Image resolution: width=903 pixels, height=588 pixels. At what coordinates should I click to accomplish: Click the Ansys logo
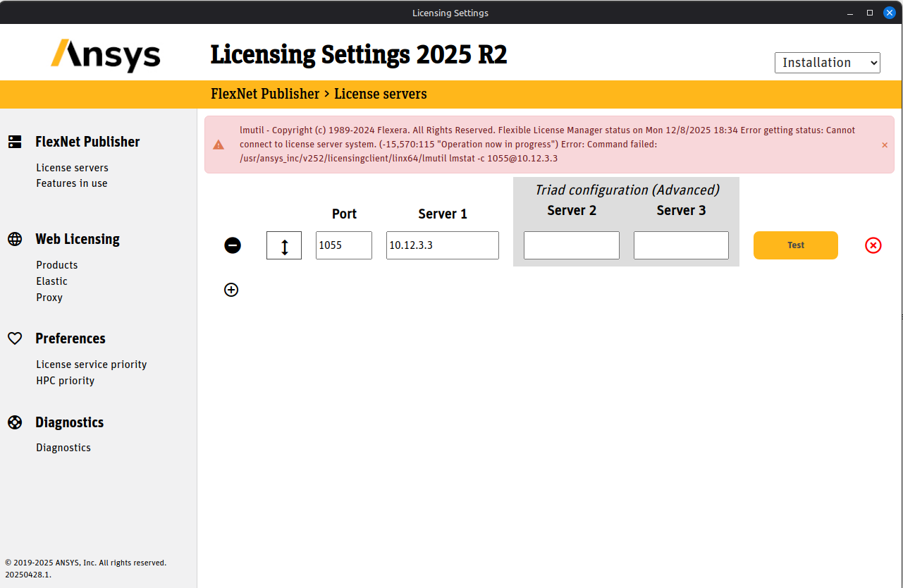[106, 55]
